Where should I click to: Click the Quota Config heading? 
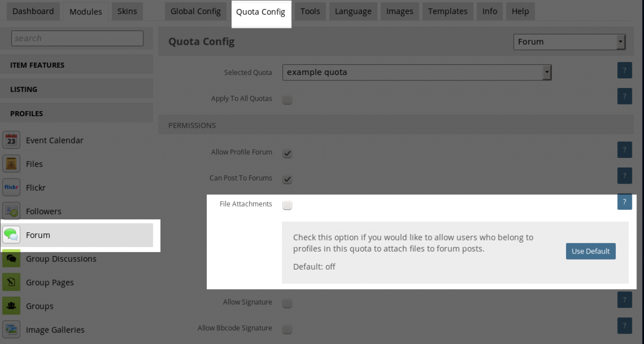201,41
